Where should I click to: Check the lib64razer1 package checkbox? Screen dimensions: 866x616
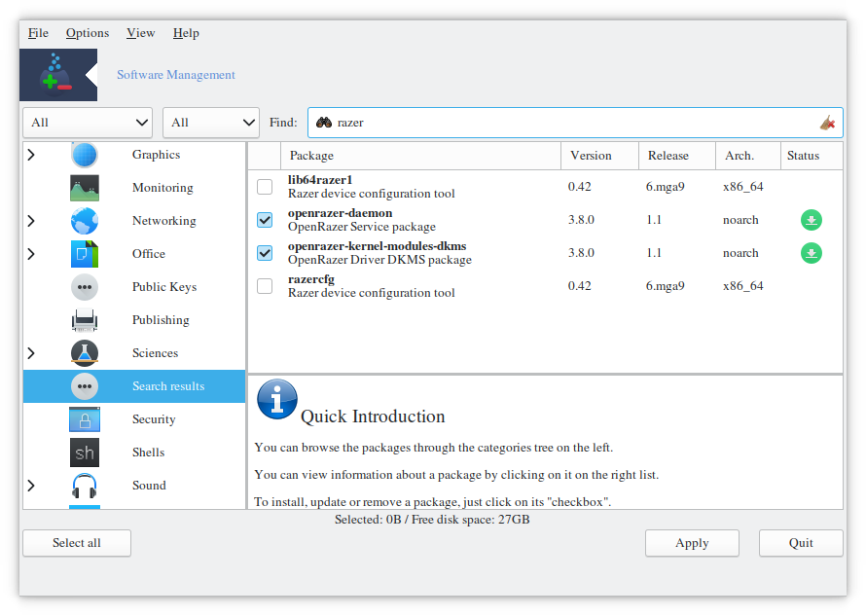tap(265, 187)
